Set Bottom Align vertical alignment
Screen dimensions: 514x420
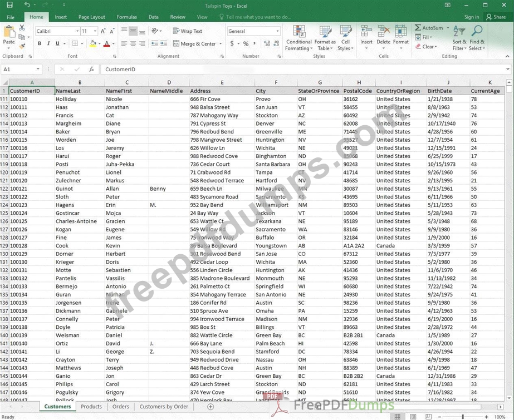pyautogui.click(x=142, y=31)
